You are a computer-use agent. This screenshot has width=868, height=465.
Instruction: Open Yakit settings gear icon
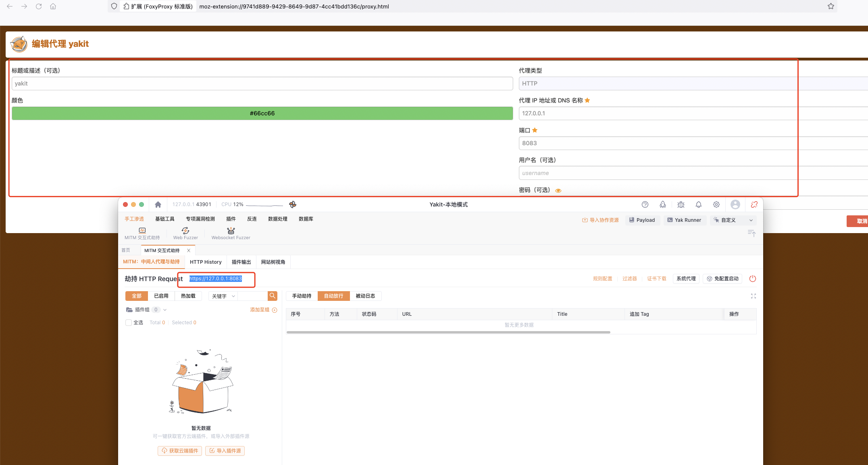tap(716, 204)
